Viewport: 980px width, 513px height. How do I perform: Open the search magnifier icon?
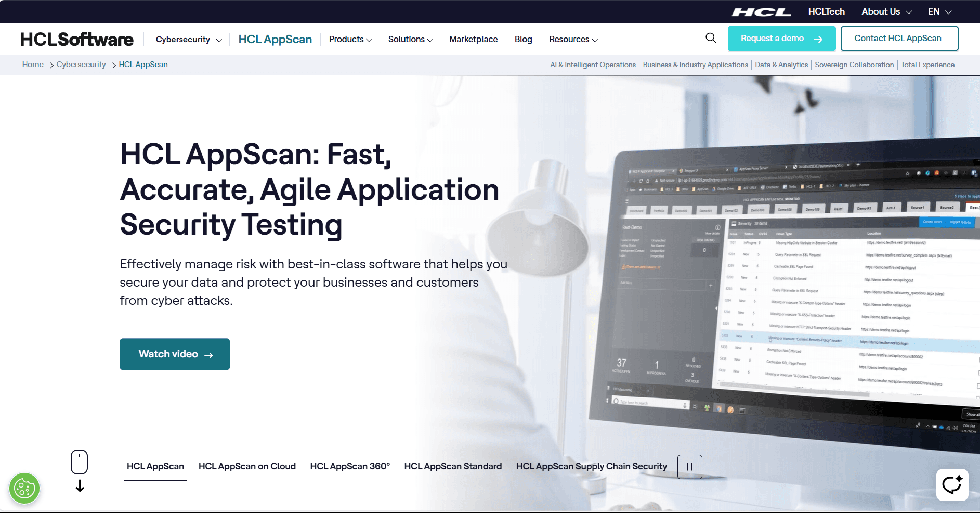point(711,38)
